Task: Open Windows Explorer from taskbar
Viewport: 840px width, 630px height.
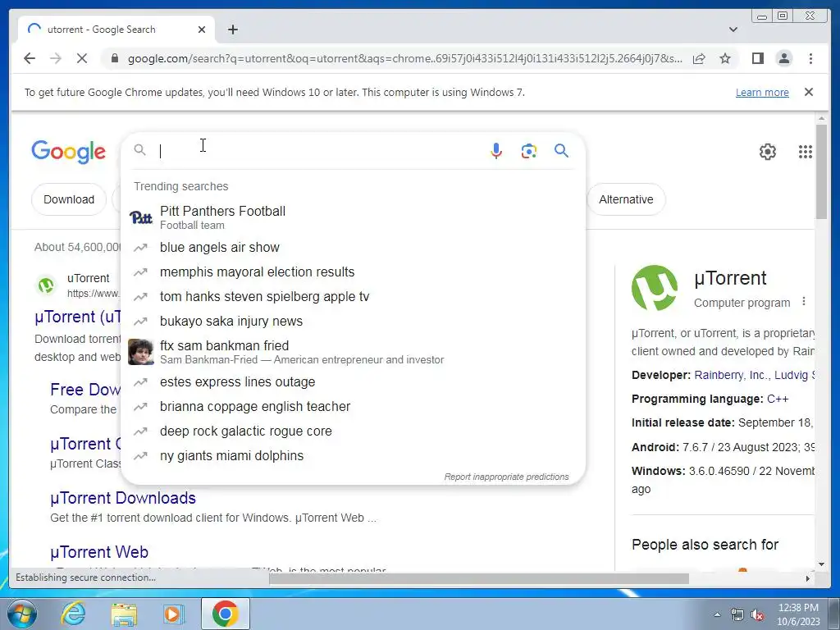Action: [124, 614]
